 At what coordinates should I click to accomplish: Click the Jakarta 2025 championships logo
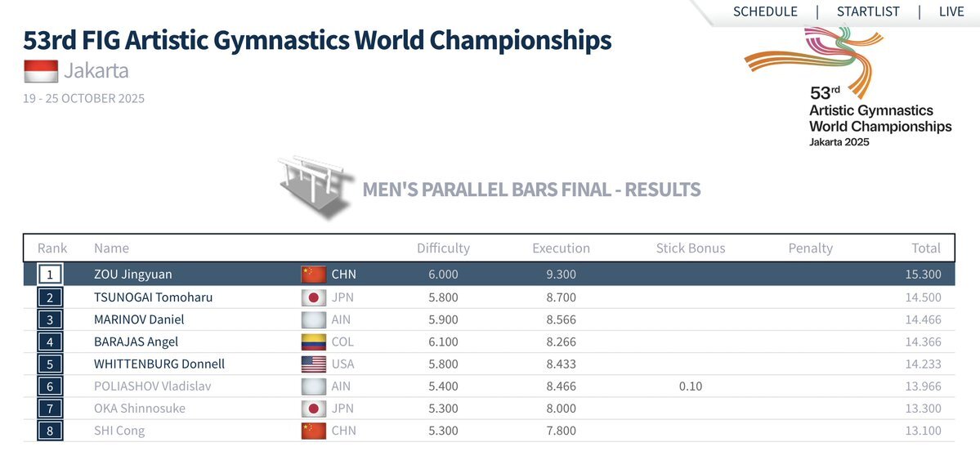(866, 87)
